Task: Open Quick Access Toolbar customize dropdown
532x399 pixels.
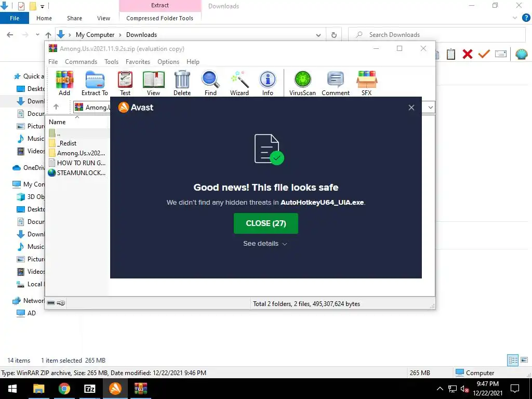Action: 42,6
